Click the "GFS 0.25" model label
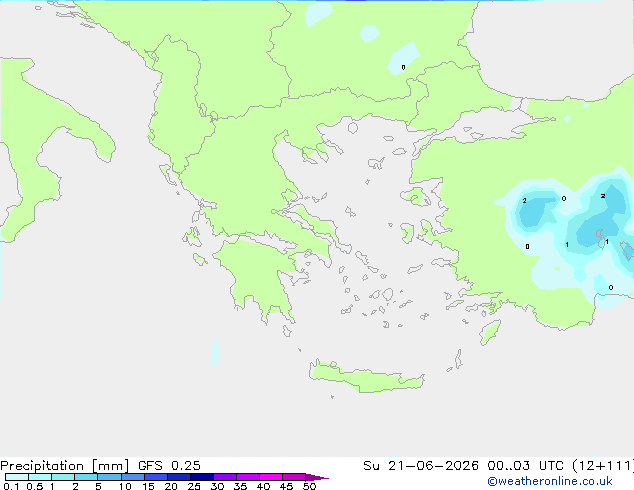This screenshot has height=490, width=634. click(169, 466)
